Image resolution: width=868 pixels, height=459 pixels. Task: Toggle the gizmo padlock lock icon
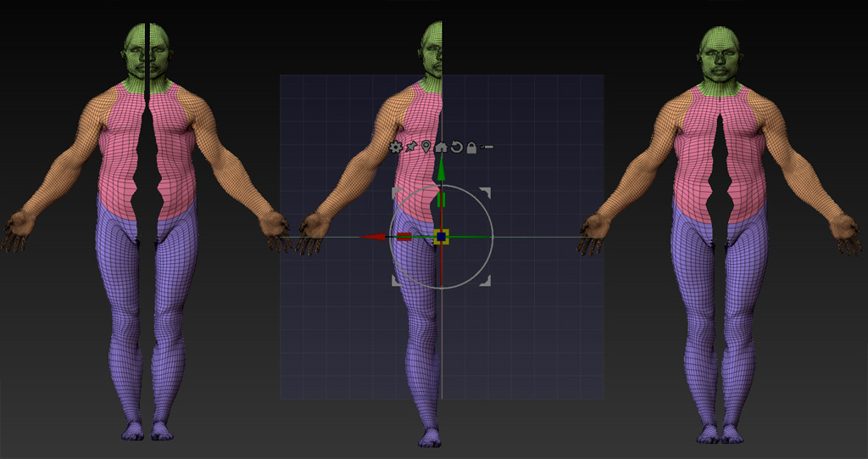coord(471,148)
